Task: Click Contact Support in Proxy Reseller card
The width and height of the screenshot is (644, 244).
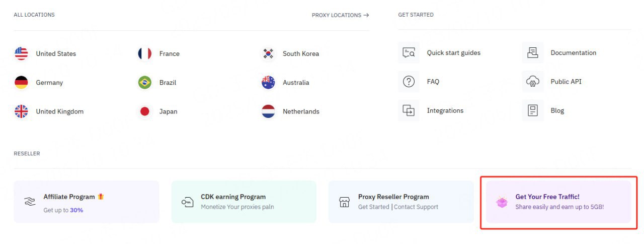Action: pyautogui.click(x=416, y=207)
